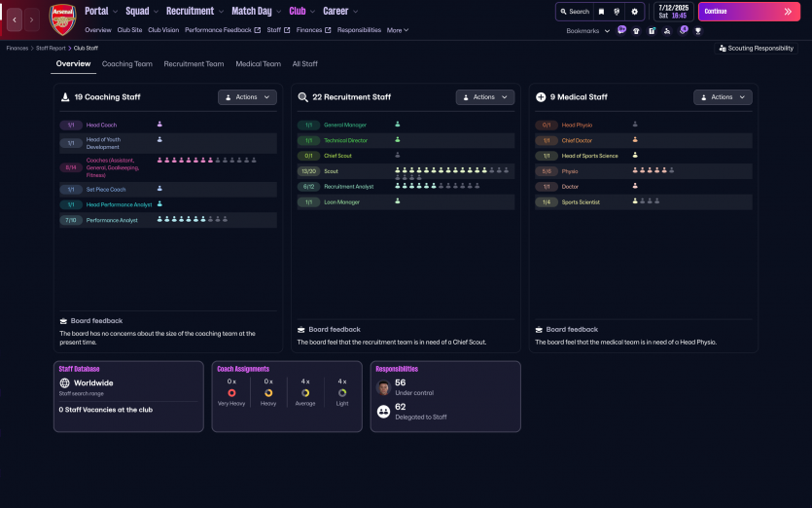Click the manager avatar in Responsibilities

(383, 387)
